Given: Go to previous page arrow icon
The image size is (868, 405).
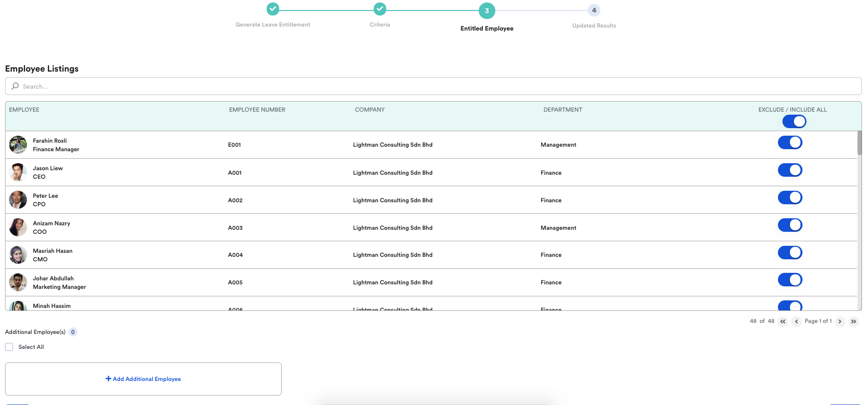Looking at the screenshot, I should pos(796,321).
